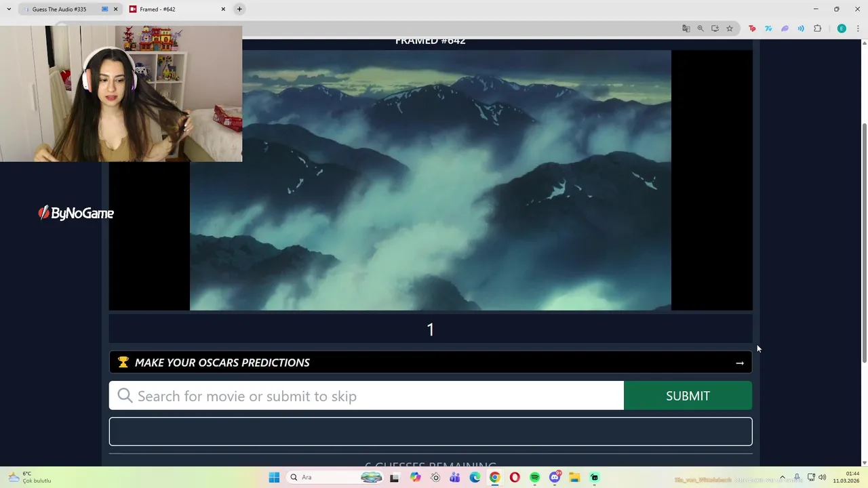Viewport: 868px width, 488px height.
Task: Switch to Framed - #642 tab
Action: pos(178,9)
